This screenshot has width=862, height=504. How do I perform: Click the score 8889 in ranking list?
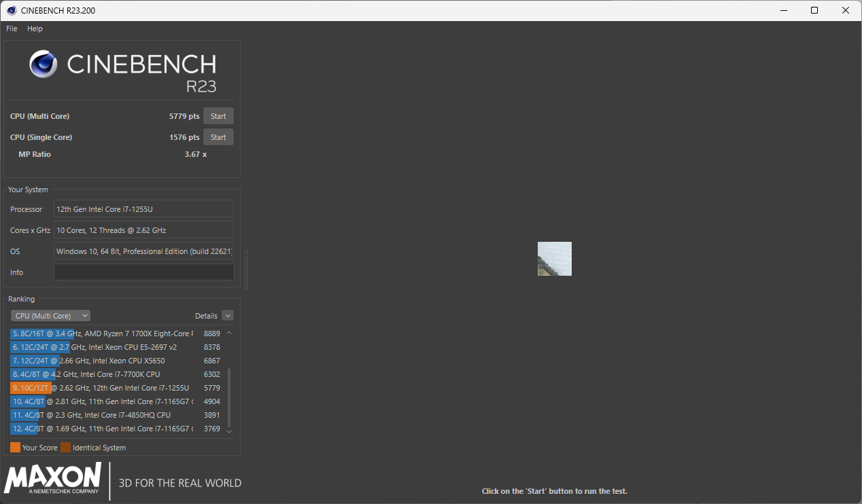pos(212,334)
